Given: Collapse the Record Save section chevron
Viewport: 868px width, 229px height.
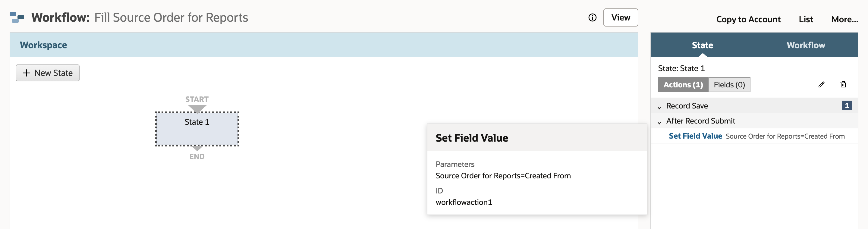Looking at the screenshot, I should tap(659, 108).
